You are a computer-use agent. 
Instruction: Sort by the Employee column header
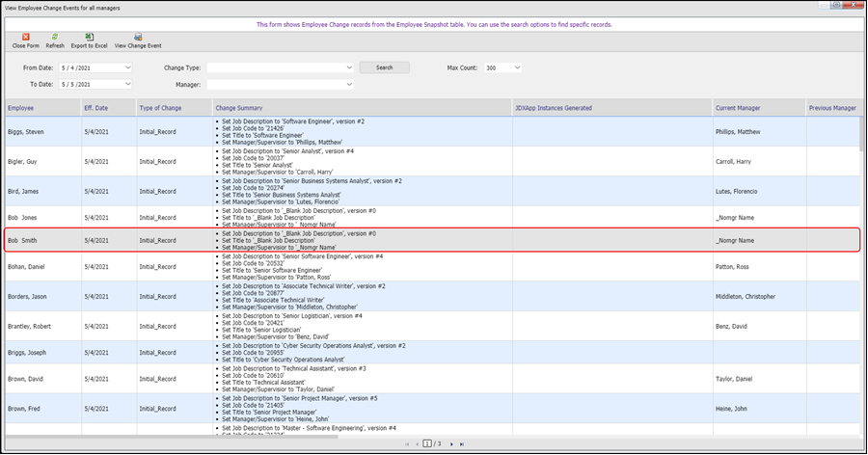click(x=23, y=108)
